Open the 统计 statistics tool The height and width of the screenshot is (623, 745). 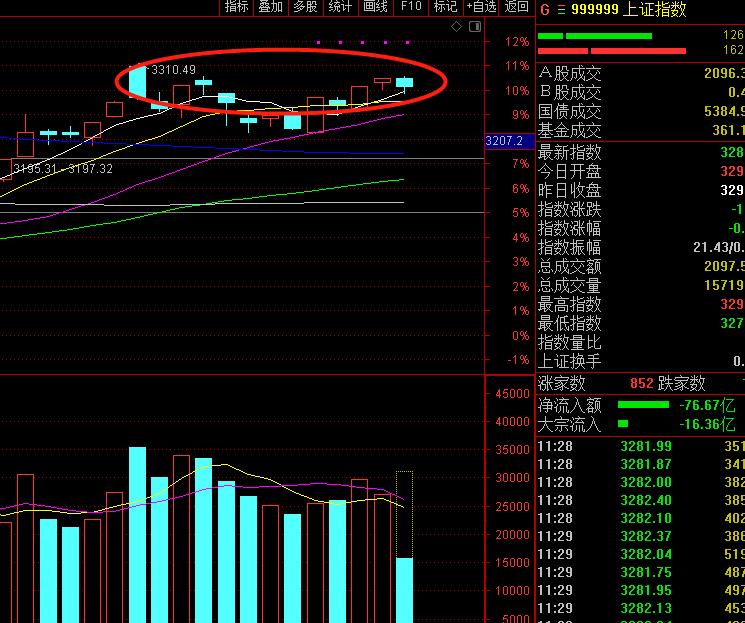[340, 7]
